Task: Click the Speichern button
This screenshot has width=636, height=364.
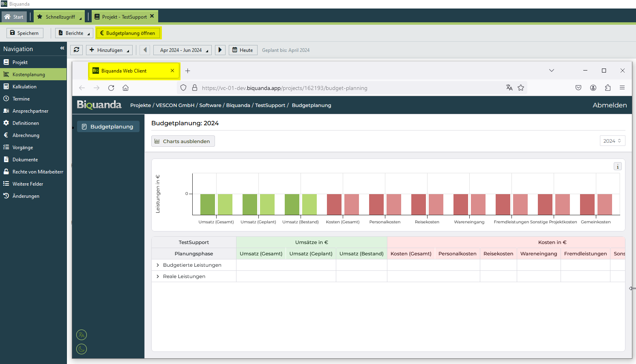Action: [x=25, y=33]
